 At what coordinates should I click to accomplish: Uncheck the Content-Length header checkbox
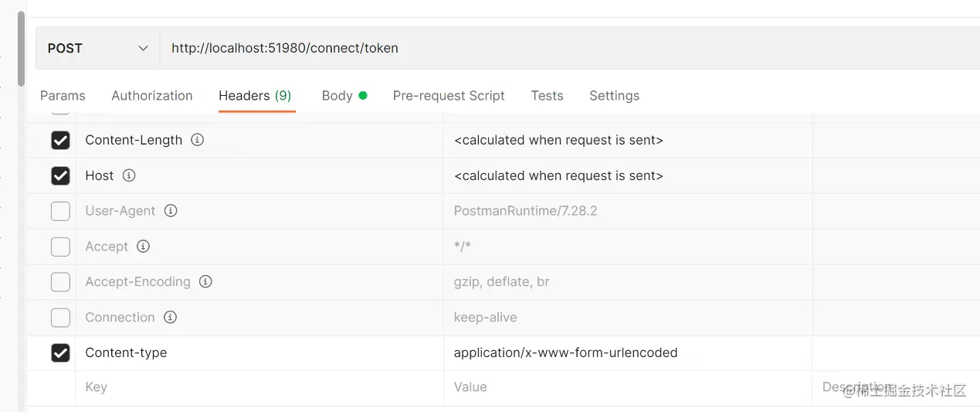click(60, 140)
